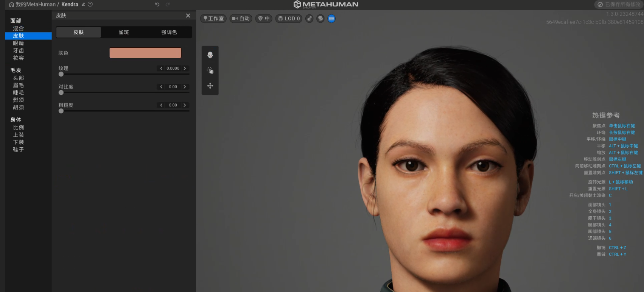Toggle the blue keyboard hotkey reference icon
The height and width of the screenshot is (292, 644).
[331, 19]
